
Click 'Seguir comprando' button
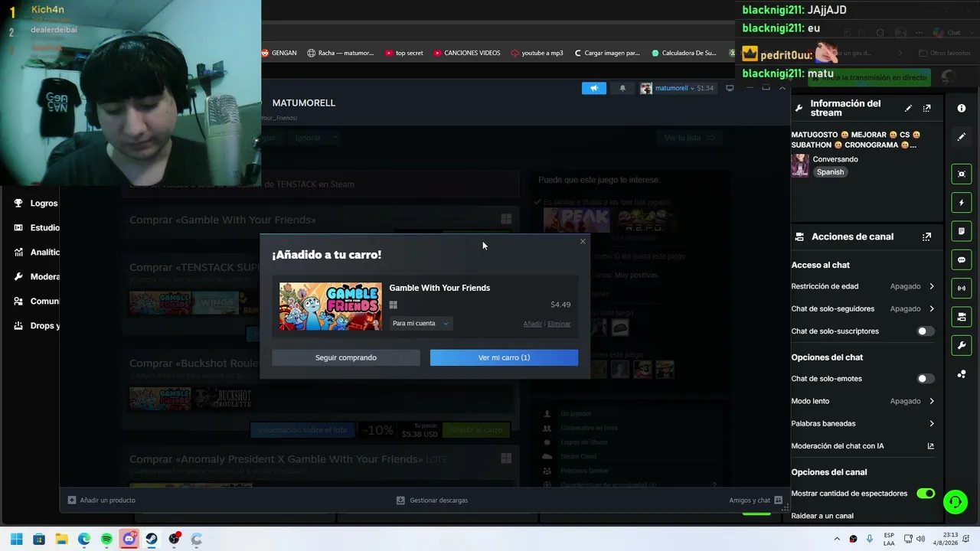[x=346, y=357]
